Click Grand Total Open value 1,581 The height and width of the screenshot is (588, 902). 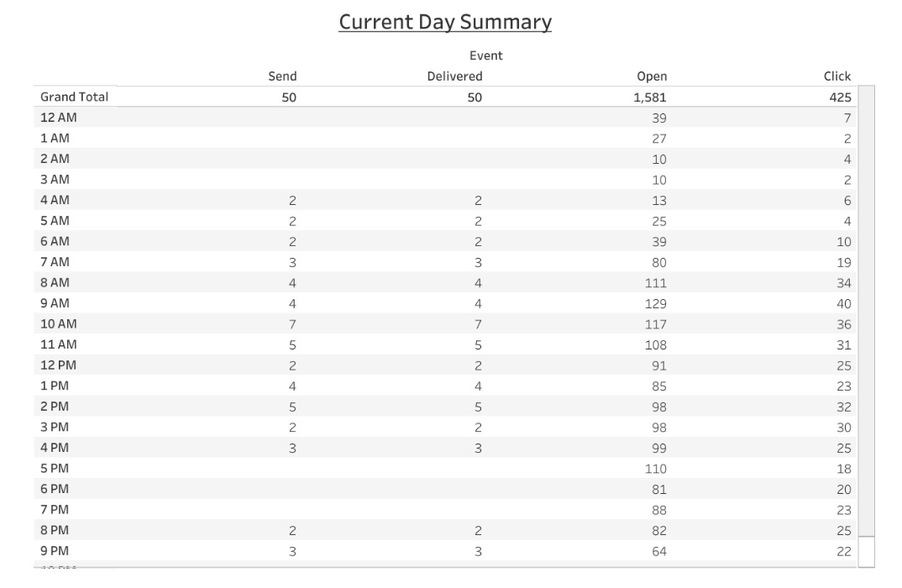[x=649, y=97]
